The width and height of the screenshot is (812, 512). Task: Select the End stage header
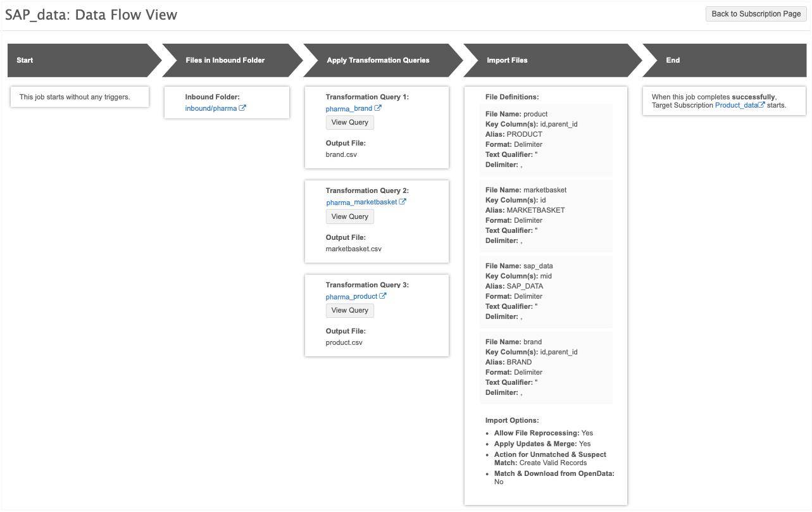(721, 60)
